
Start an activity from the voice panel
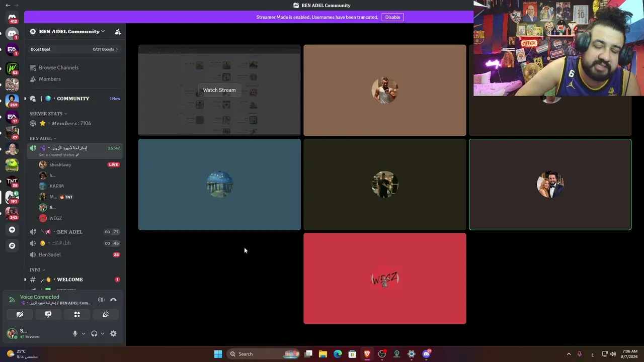(77, 314)
